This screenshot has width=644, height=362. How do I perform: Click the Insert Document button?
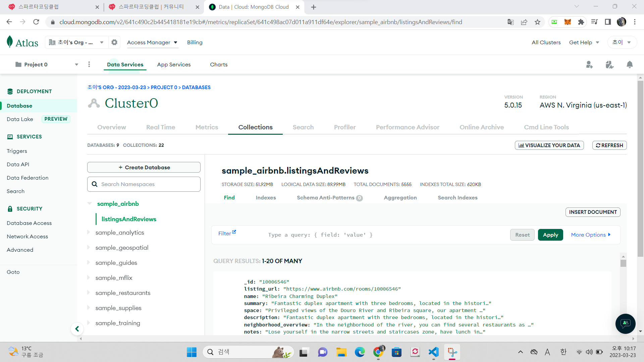point(593,212)
